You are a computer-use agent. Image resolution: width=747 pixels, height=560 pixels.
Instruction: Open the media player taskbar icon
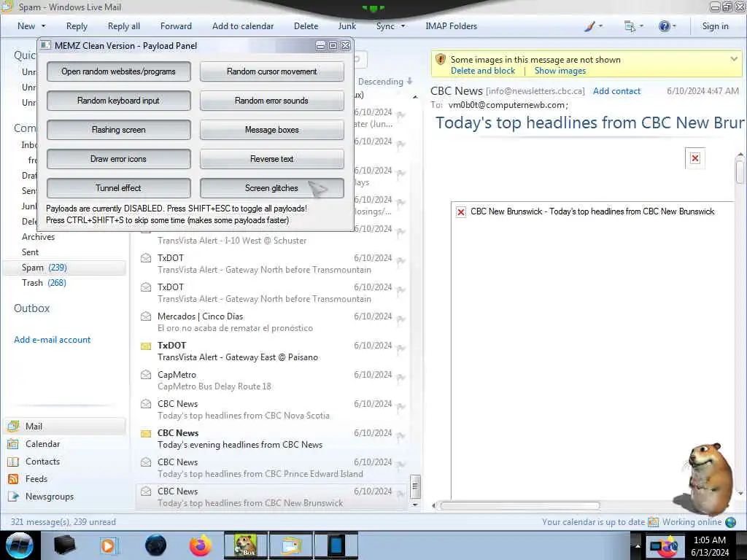[x=109, y=545]
